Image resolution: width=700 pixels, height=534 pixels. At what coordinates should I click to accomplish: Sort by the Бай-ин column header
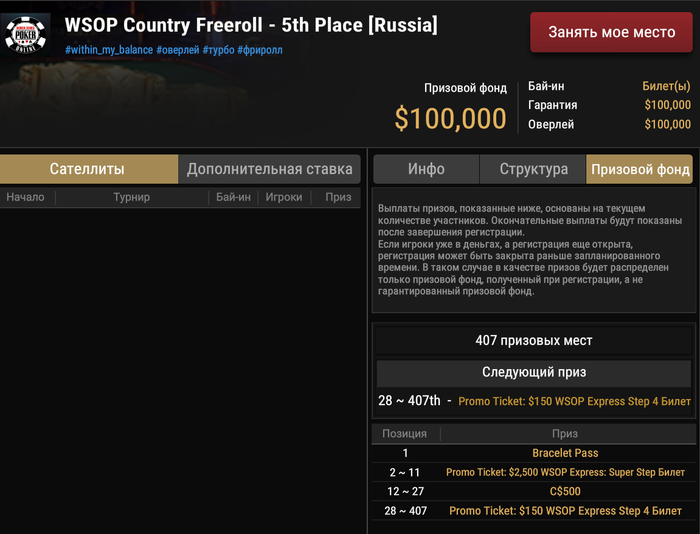coord(233,197)
